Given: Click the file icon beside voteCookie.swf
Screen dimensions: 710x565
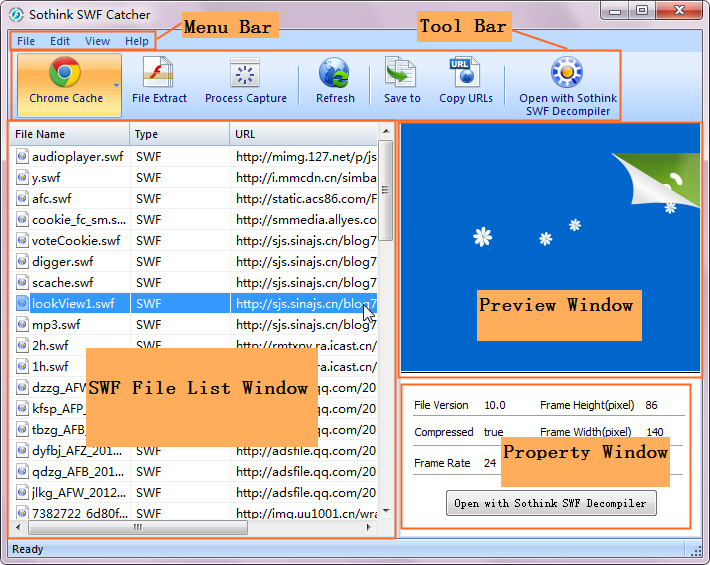Looking at the screenshot, I should coord(22,240).
